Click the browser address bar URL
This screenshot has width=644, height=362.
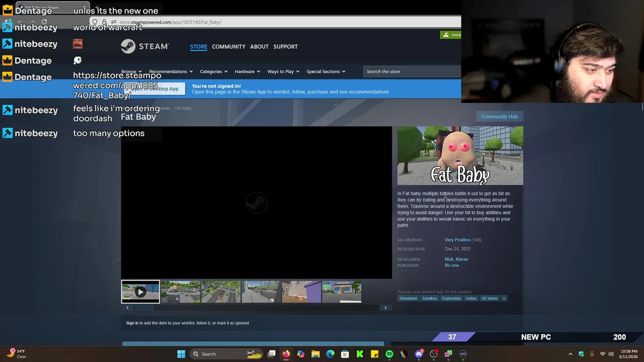coord(170,22)
